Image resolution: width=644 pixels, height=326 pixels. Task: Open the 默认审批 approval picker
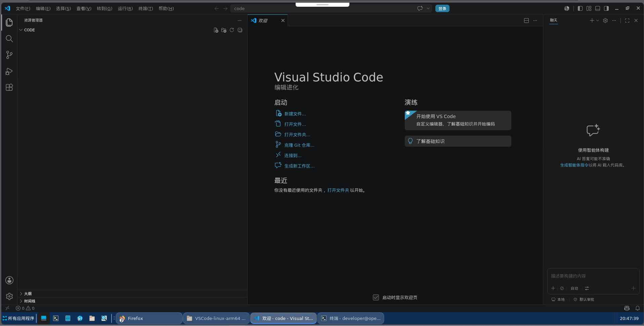[584, 299]
